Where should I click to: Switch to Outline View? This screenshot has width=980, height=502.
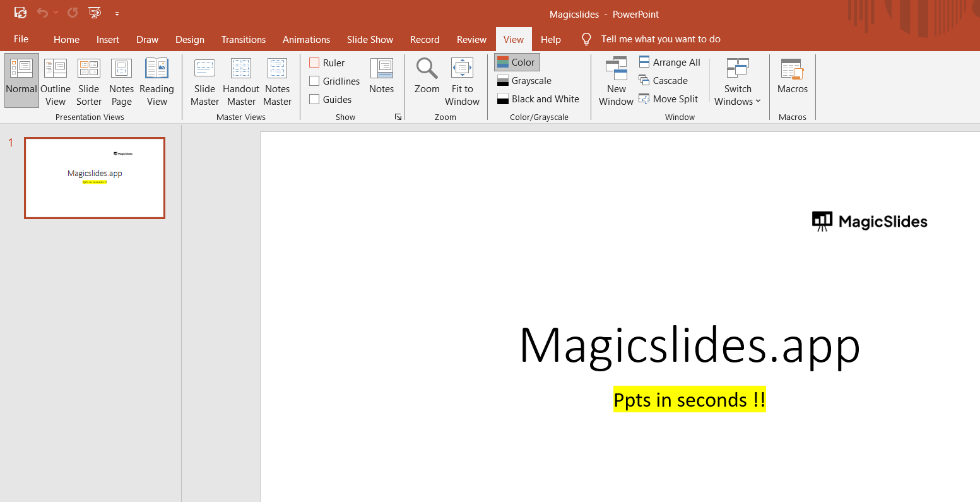click(x=56, y=81)
